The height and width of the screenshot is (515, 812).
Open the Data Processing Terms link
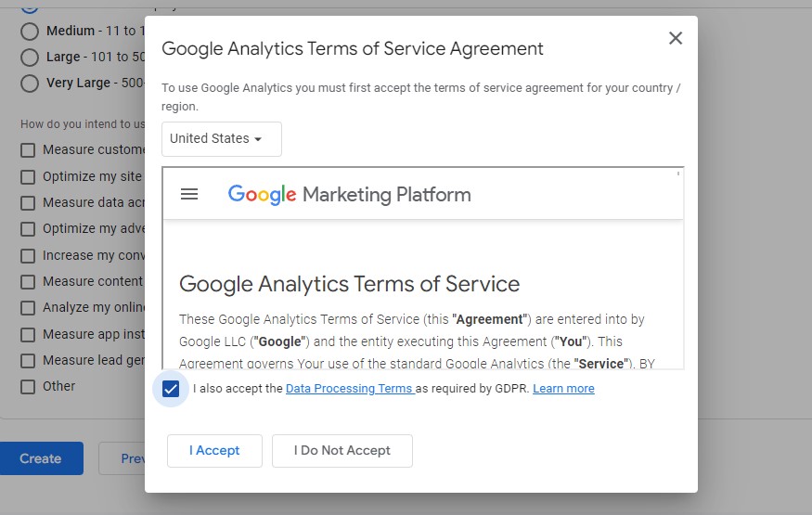350,388
